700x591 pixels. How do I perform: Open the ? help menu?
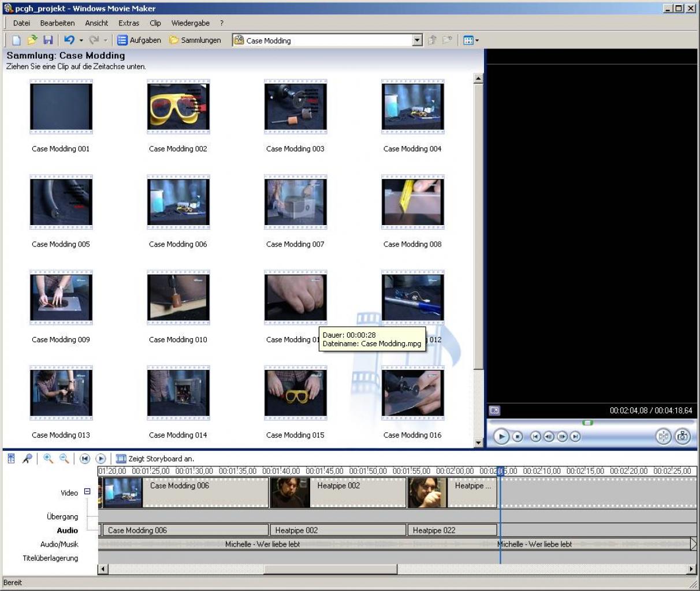[222, 23]
